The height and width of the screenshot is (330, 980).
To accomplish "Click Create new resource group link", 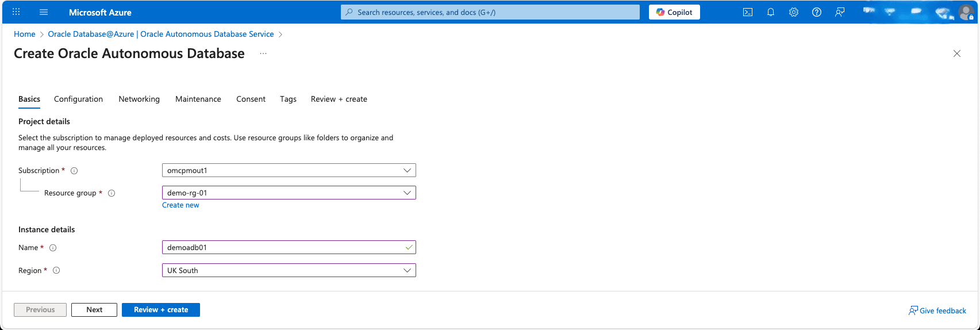I will pyautogui.click(x=180, y=205).
